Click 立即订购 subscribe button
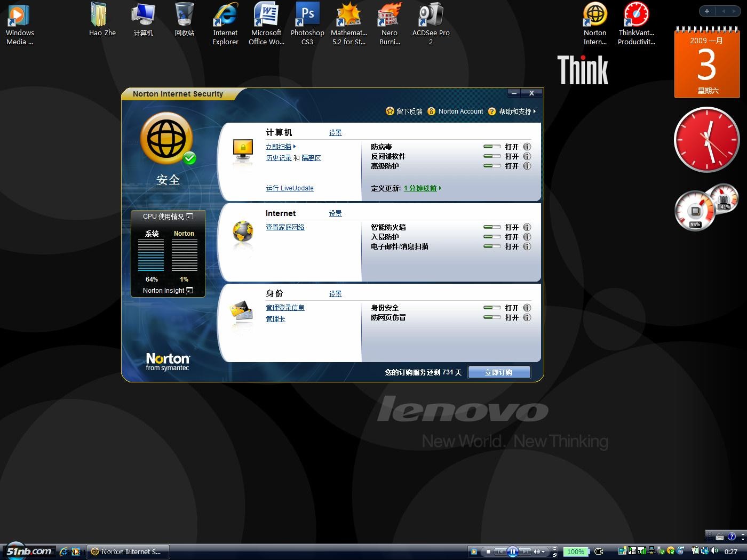 tap(499, 372)
